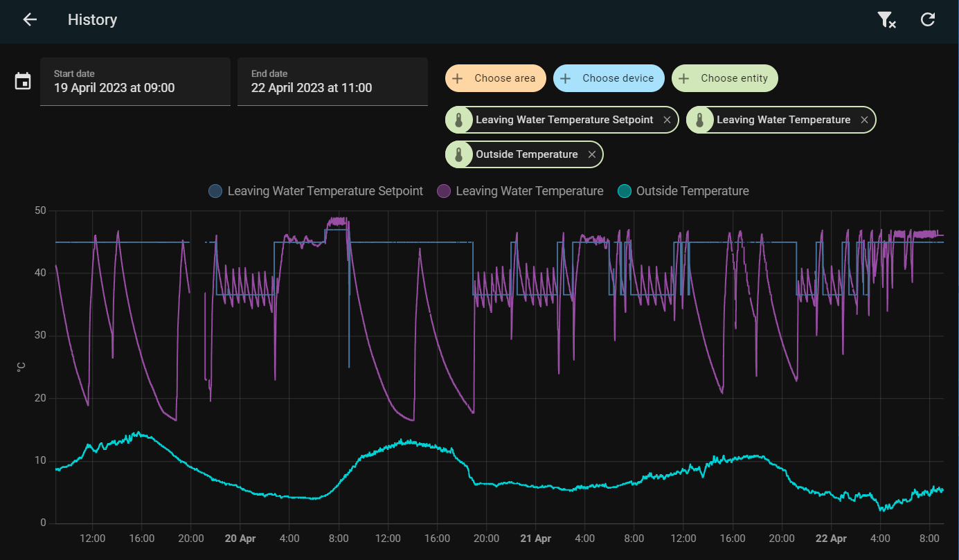The width and height of the screenshot is (959, 560).
Task: Go back using the arrow icon
Action: click(x=30, y=19)
